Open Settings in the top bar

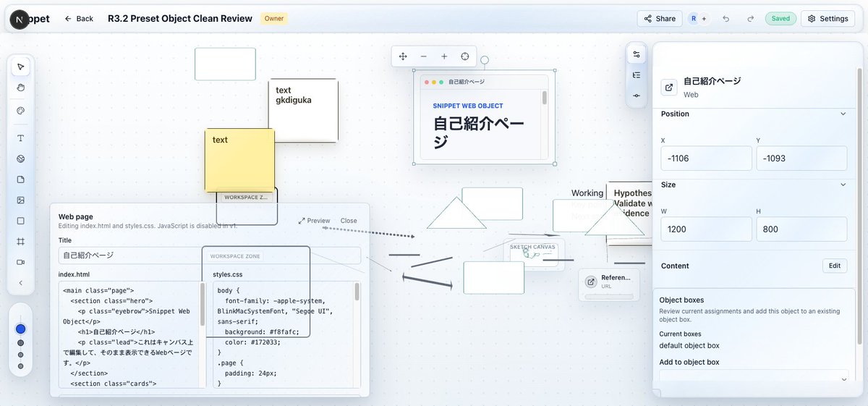click(x=827, y=19)
